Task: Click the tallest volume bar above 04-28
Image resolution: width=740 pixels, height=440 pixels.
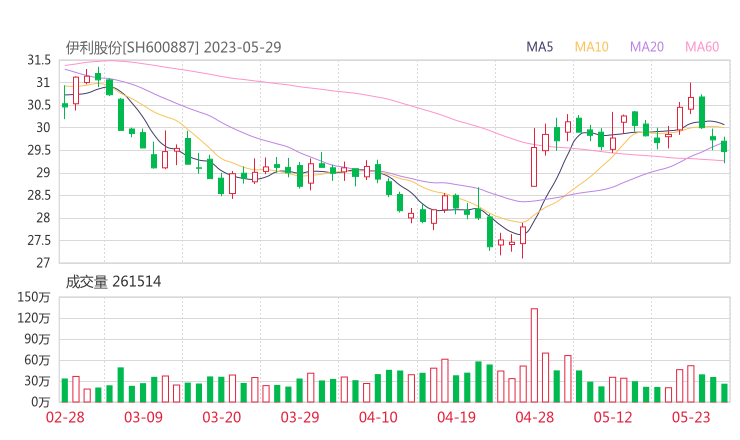Action: pyautogui.click(x=534, y=355)
